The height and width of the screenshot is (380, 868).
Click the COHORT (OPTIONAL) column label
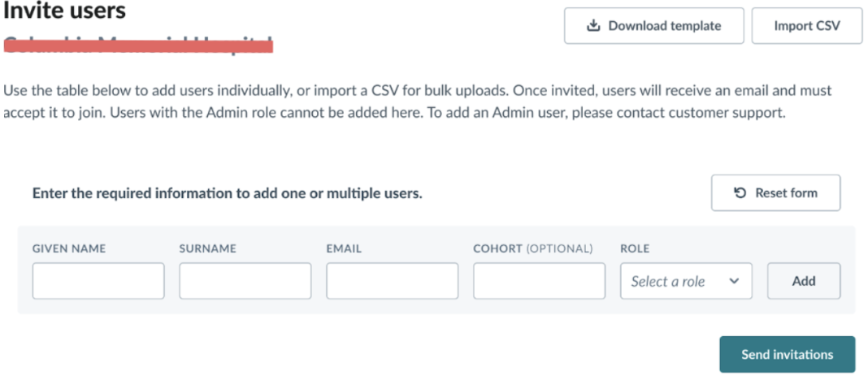coord(533,249)
